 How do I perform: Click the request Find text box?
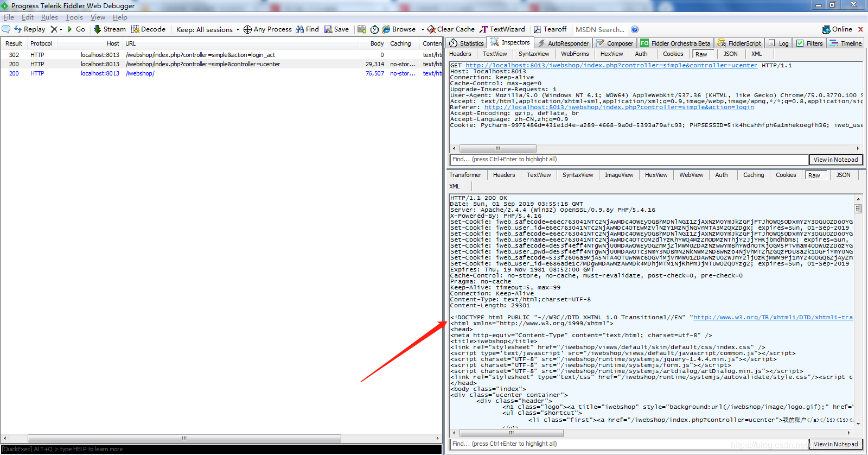[x=629, y=160]
